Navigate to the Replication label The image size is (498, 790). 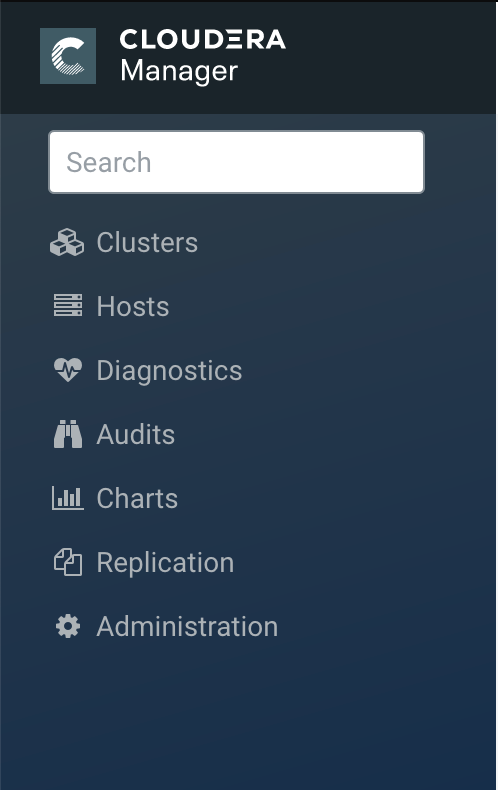[165, 562]
